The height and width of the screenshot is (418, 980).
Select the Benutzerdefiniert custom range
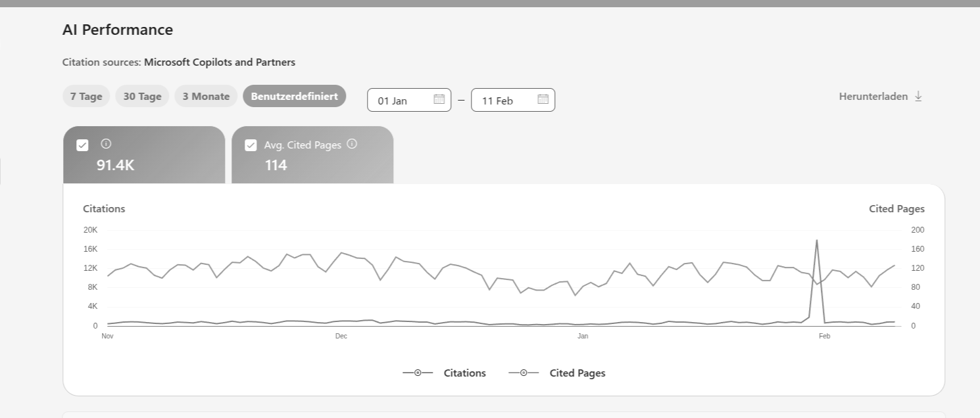(294, 96)
